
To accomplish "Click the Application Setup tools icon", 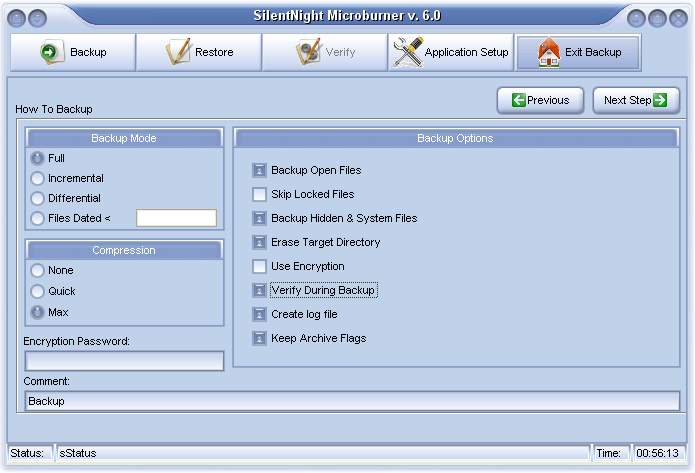I will coord(408,52).
